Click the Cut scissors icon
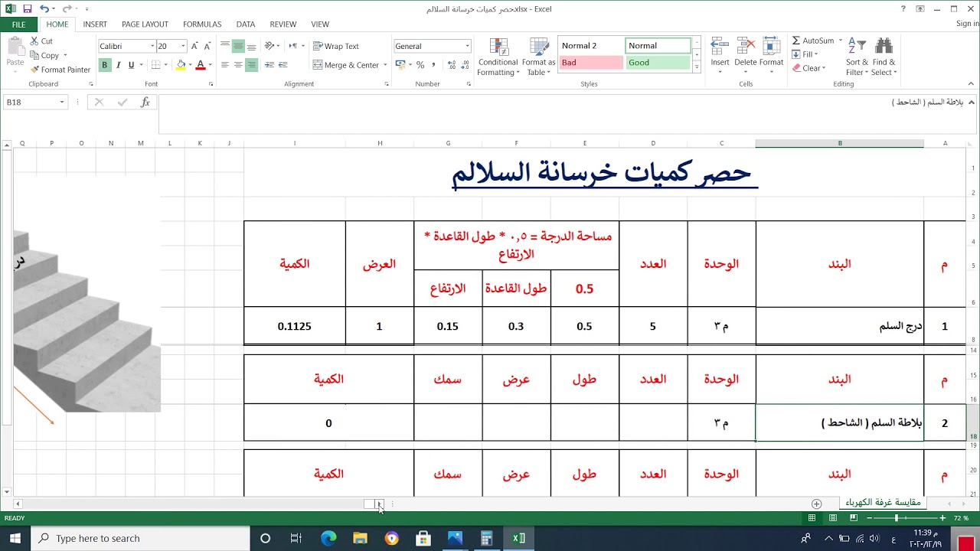The width and height of the screenshot is (980, 551). tap(34, 41)
